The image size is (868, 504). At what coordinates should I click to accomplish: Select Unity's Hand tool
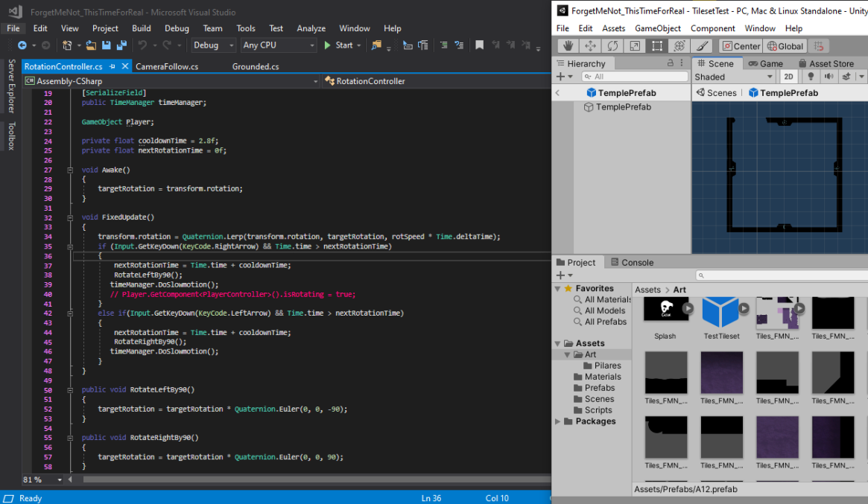tap(568, 46)
